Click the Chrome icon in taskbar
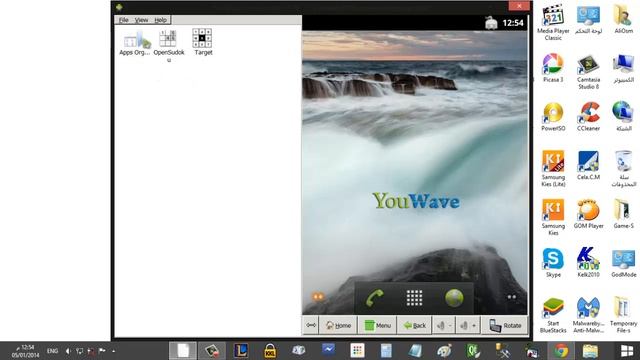 (x=561, y=351)
